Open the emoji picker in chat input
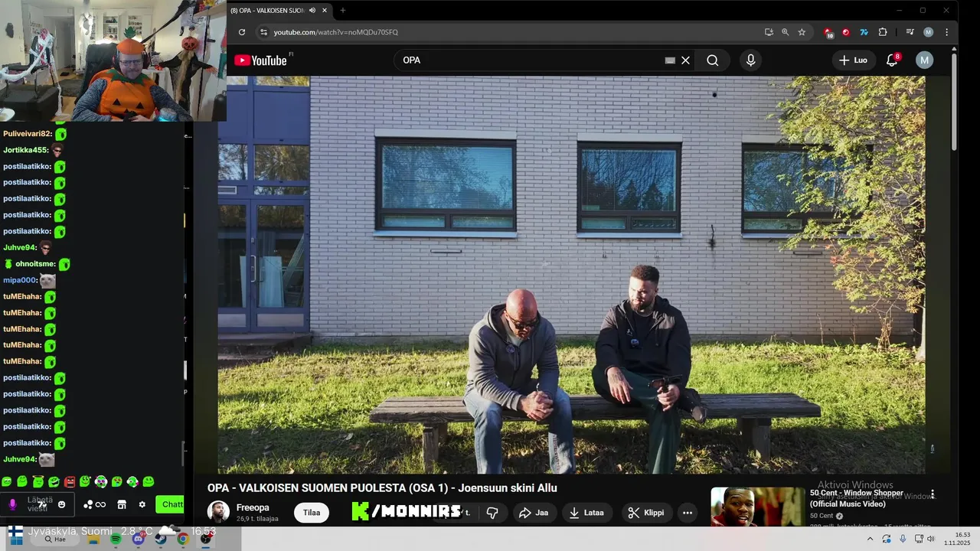Image resolution: width=980 pixels, height=551 pixels. 62,504
